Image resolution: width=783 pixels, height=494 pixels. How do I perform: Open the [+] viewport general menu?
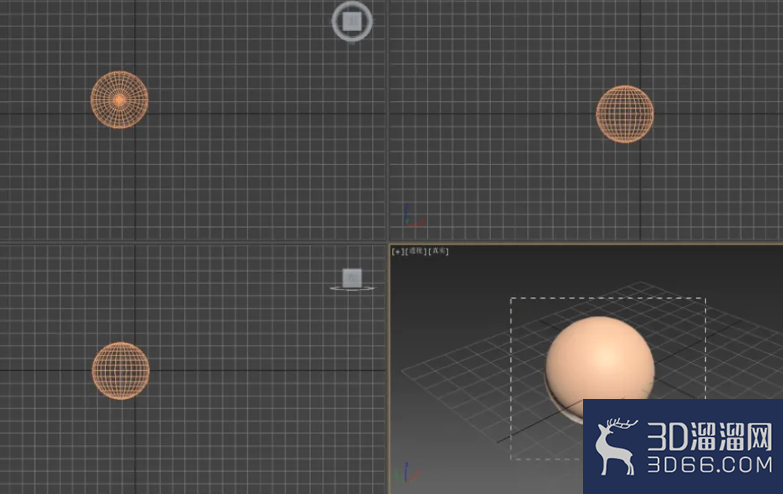pyautogui.click(x=397, y=251)
